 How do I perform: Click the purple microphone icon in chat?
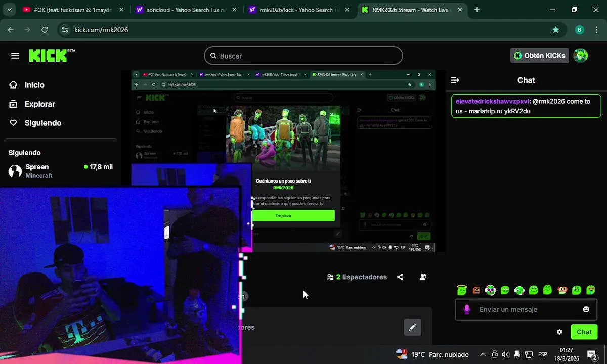[467, 309]
